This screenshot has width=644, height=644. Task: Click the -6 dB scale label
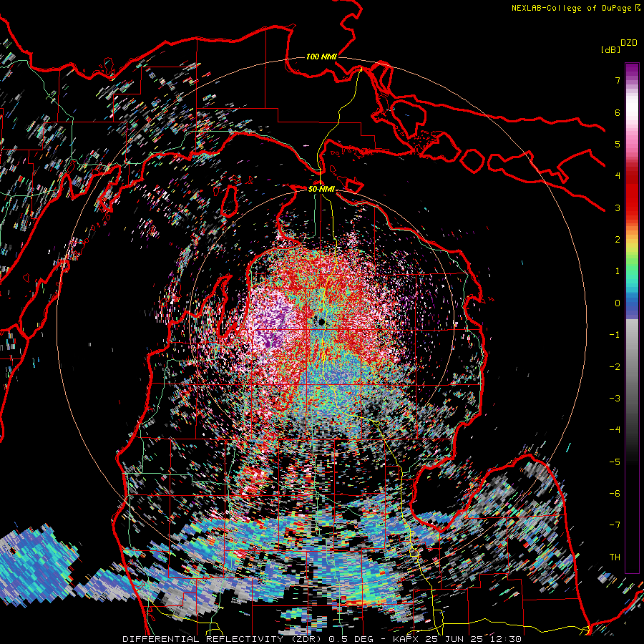(x=615, y=494)
